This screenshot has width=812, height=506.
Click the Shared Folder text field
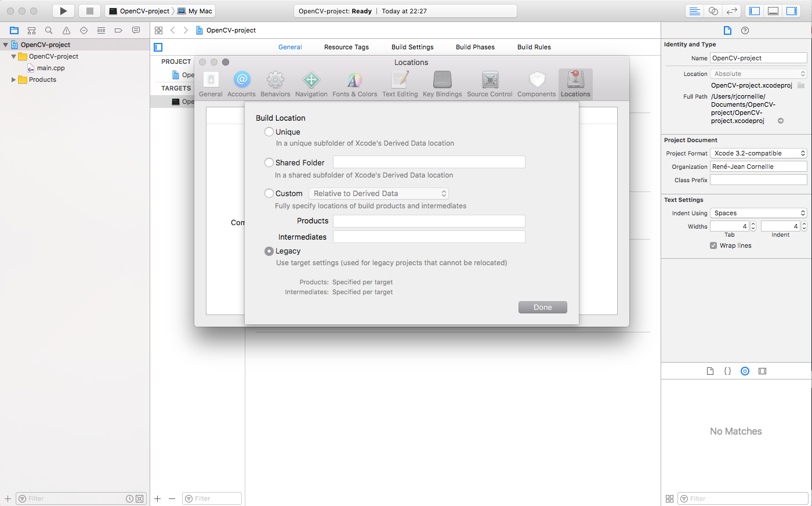[x=429, y=162]
